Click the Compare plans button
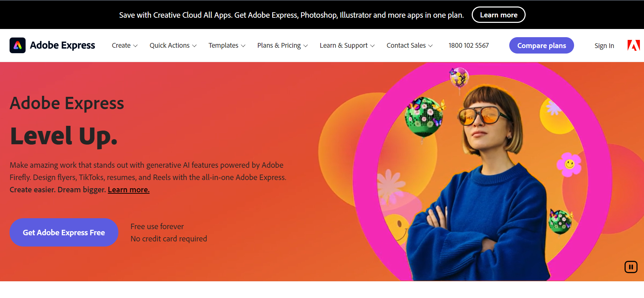The image size is (644, 298). click(541, 45)
